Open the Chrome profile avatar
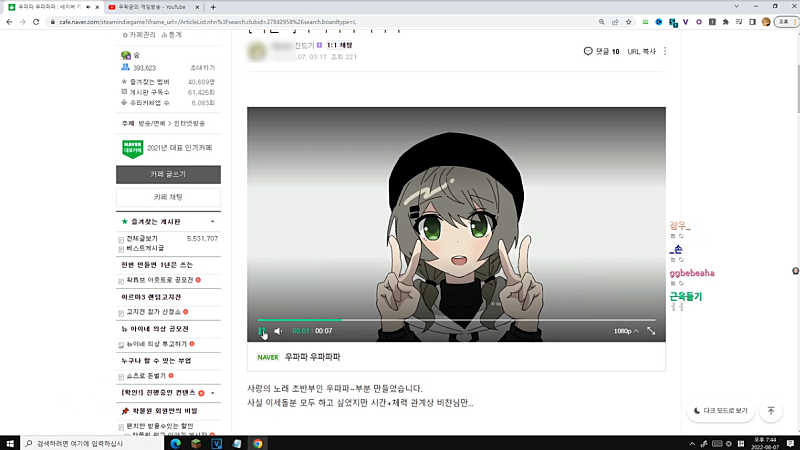Screen dimensions: 800x450 pos(766,22)
